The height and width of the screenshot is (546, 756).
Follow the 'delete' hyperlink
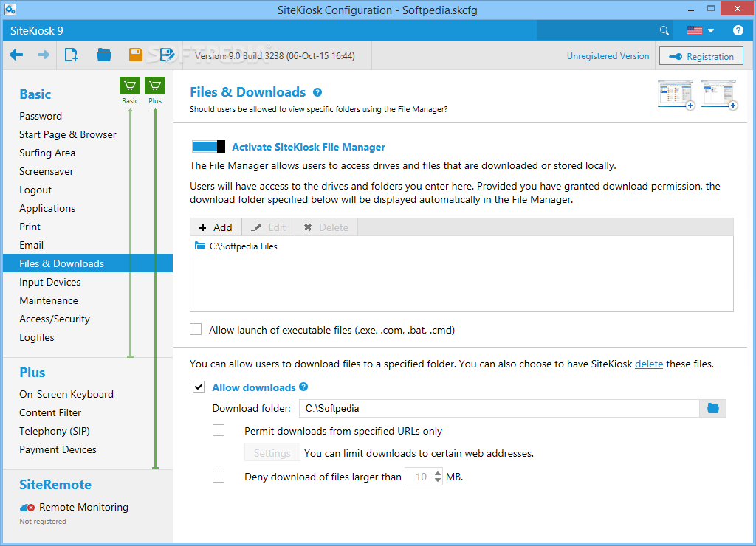648,364
